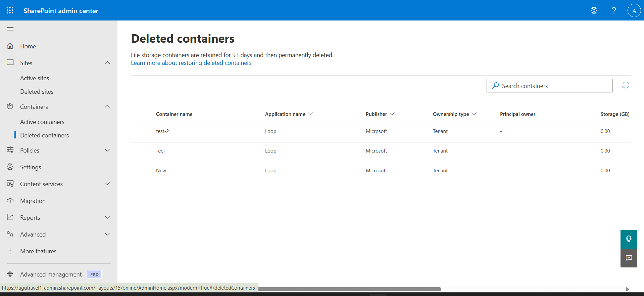Expand the Advanced section chevron
The height and width of the screenshot is (296, 644).
coord(107,234)
